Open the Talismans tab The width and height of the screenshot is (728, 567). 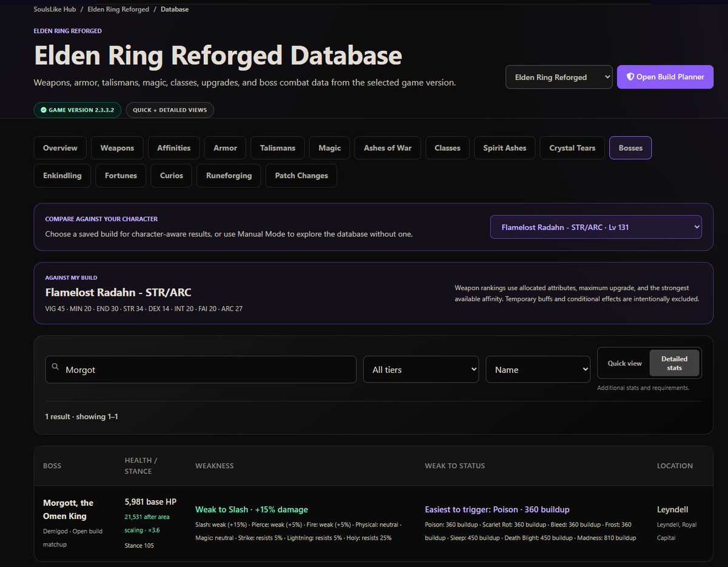[278, 148]
